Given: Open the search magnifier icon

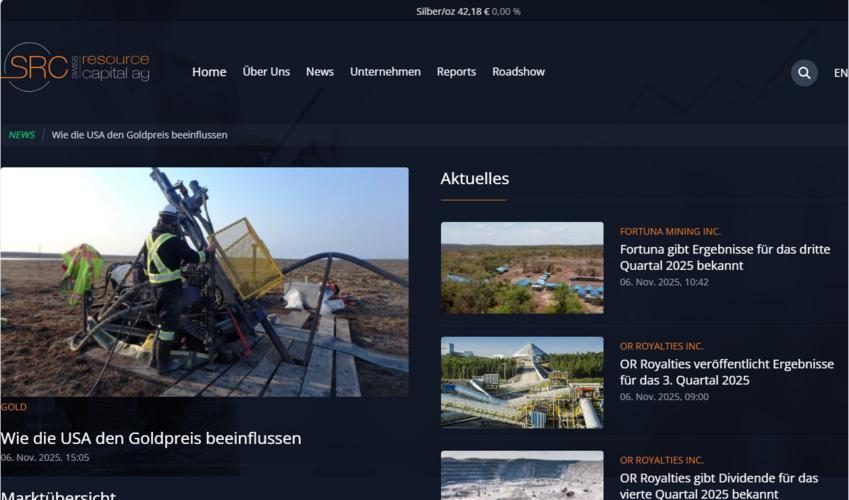Looking at the screenshot, I should pos(804,73).
